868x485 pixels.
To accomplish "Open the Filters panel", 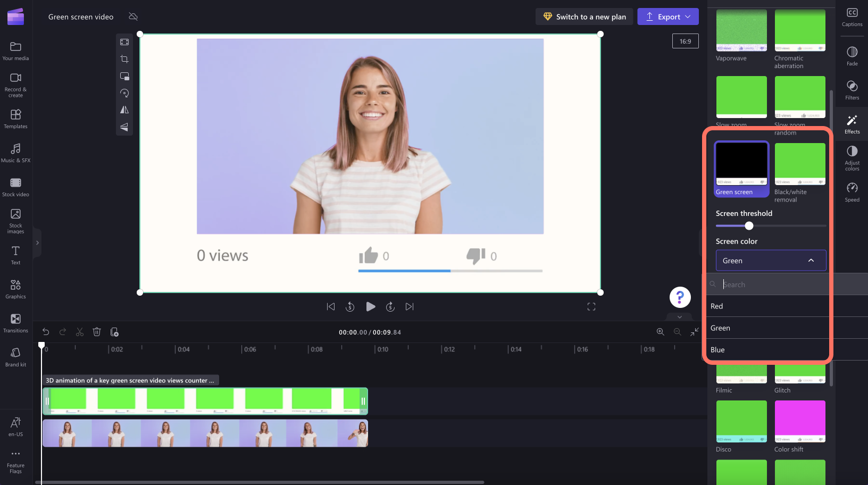I will tap(852, 89).
